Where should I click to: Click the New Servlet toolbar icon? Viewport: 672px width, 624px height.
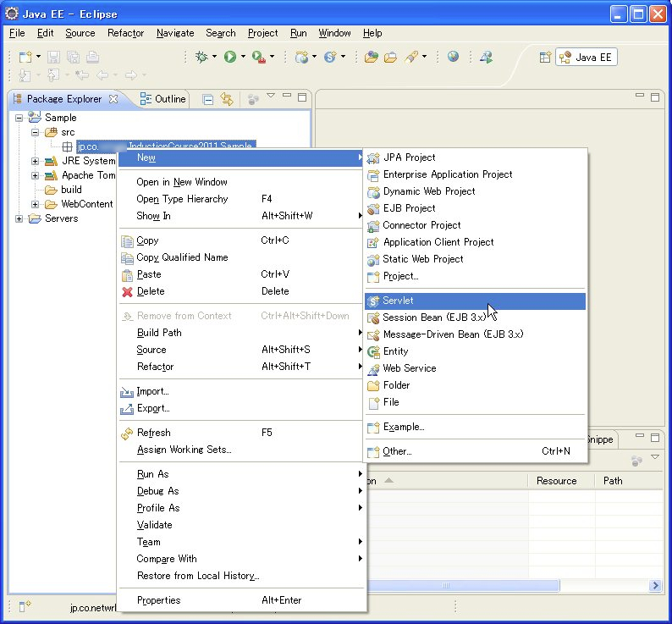click(330, 57)
